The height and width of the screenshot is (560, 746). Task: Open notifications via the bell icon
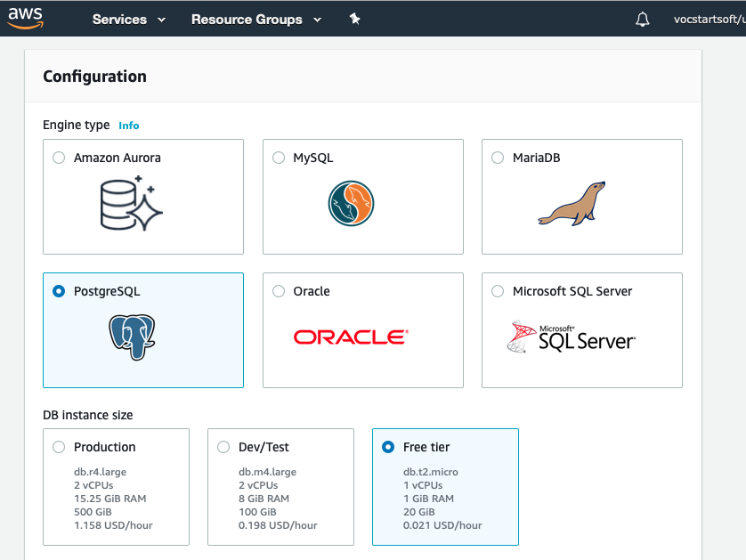tap(644, 18)
